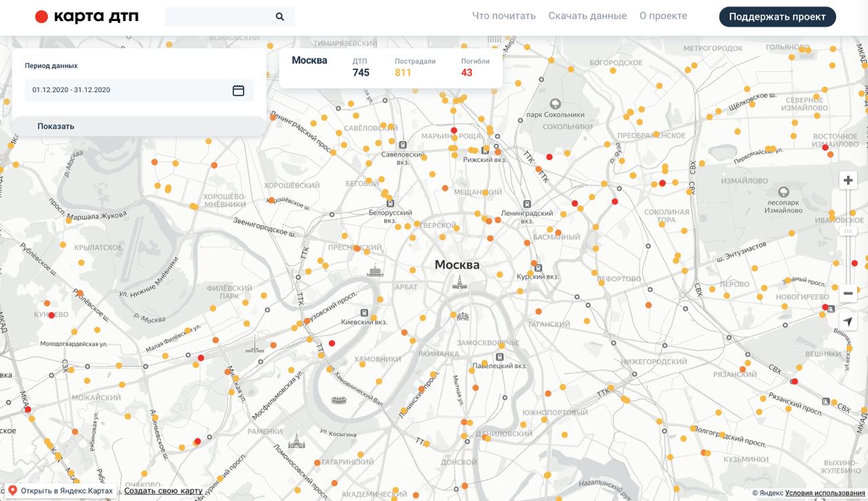This screenshot has height=501, width=868.
Task: Open the Открыть в Яндекс.Картах link
Action: point(66,491)
